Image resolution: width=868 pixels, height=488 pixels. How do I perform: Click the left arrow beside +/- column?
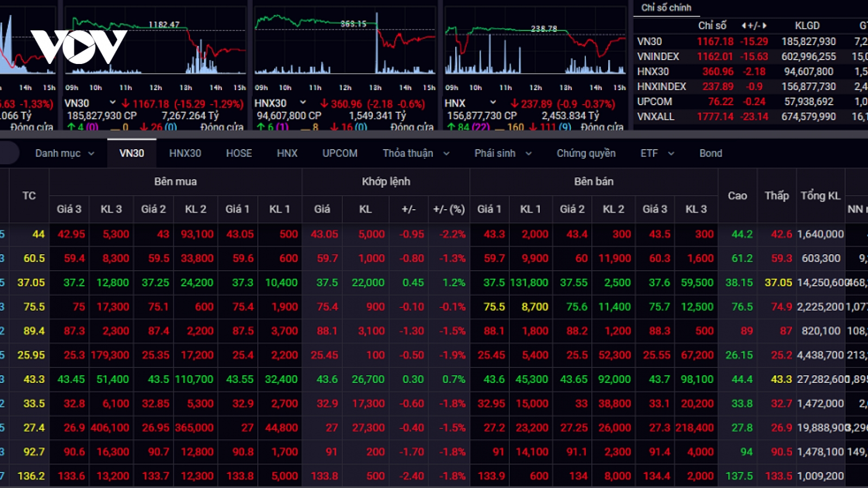744,25
